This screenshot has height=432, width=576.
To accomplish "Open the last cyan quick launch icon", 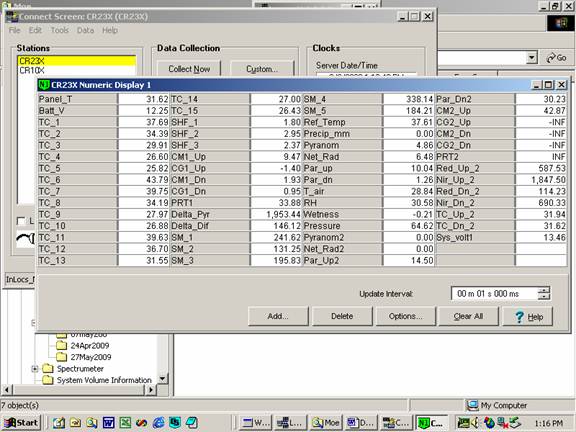I will pos(192,423).
